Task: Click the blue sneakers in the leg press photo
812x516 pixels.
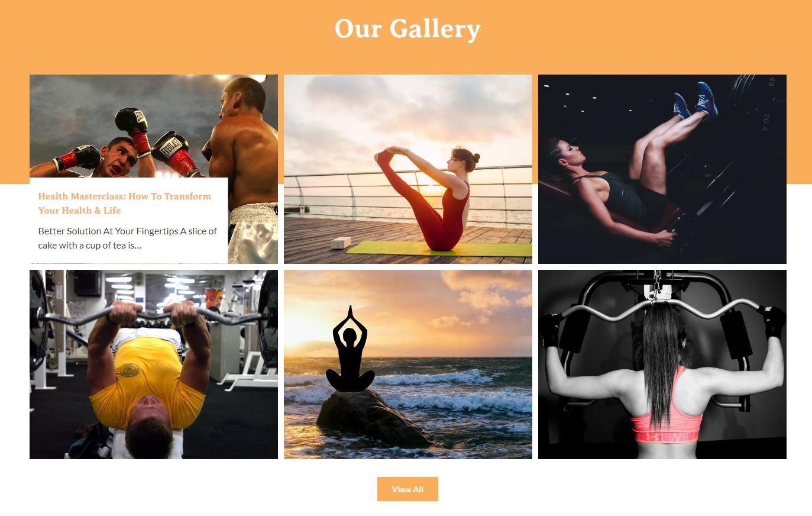Action: pos(696,99)
